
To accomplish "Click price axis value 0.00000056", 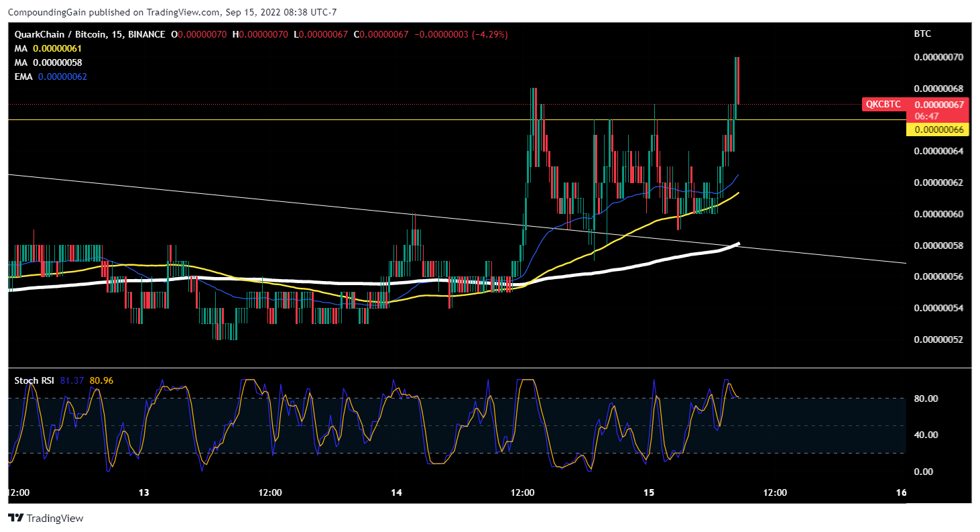I will tap(938, 276).
